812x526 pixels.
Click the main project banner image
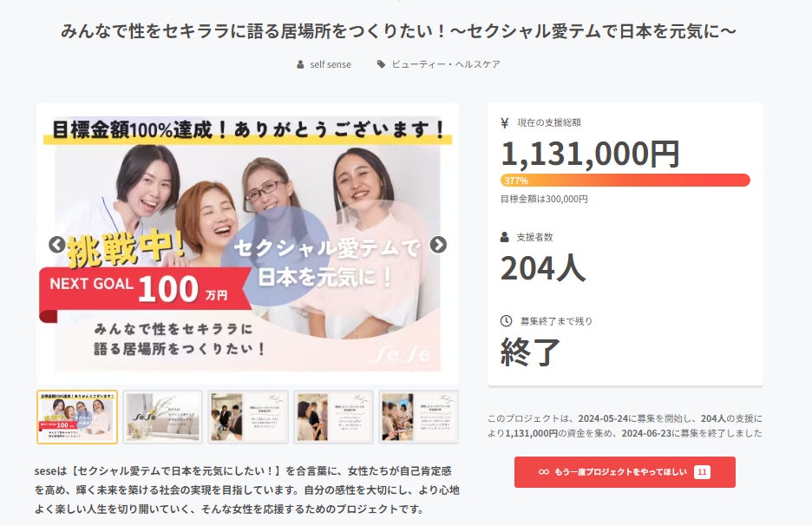click(247, 244)
